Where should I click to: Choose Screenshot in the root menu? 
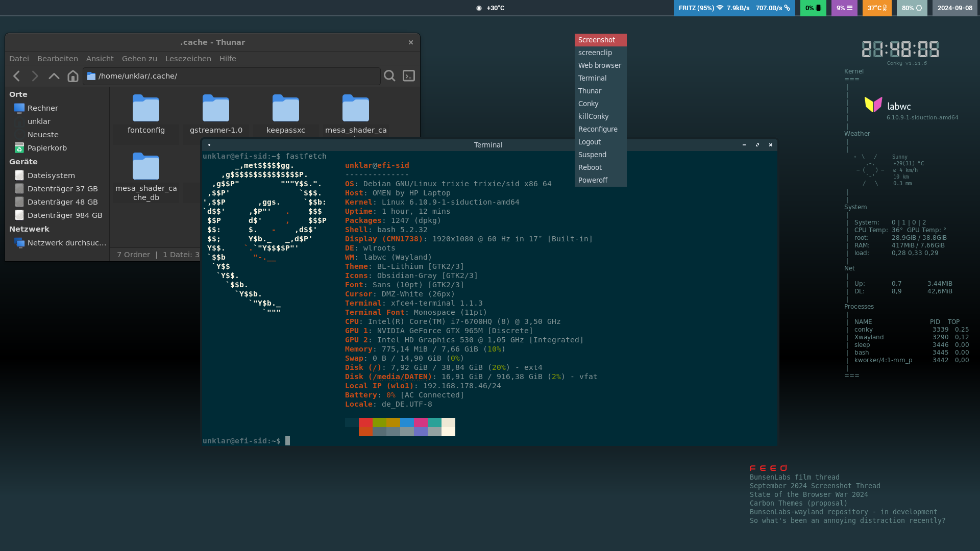600,40
